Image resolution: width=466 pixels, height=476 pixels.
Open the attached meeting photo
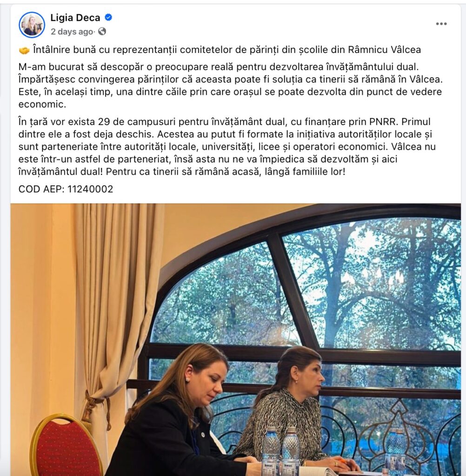(x=236, y=340)
